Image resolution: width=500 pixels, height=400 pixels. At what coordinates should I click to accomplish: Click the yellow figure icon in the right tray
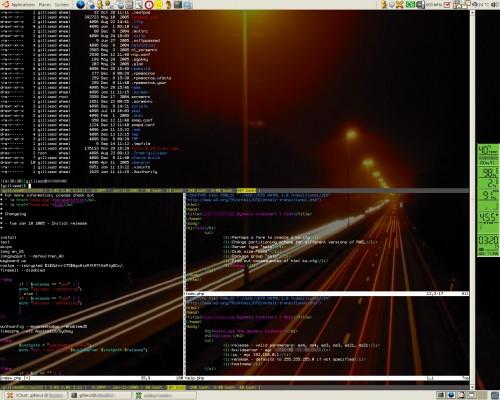[x=384, y=5]
